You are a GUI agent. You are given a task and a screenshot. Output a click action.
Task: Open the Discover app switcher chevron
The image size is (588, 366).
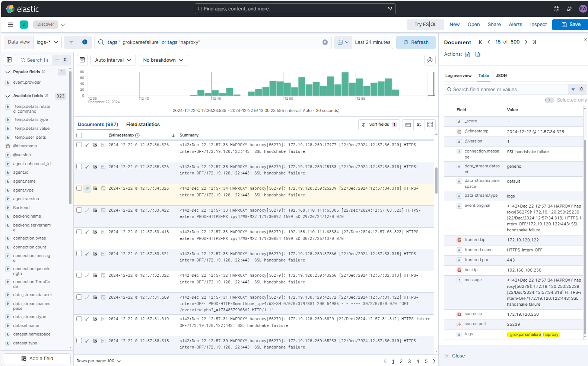tap(63, 25)
